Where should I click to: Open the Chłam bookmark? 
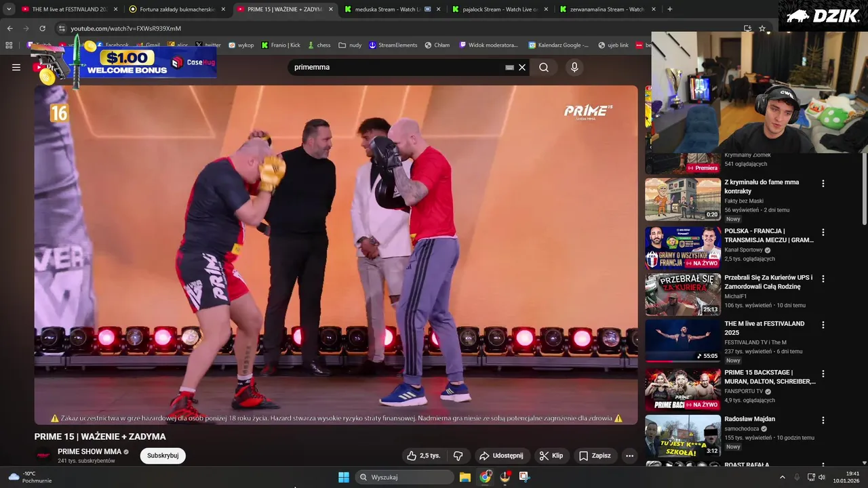437,45
